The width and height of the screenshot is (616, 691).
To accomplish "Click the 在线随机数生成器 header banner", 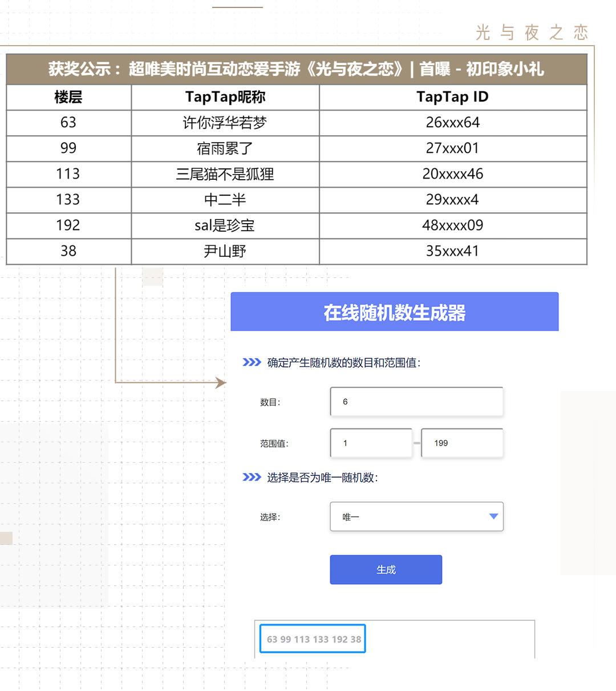I will click(394, 312).
